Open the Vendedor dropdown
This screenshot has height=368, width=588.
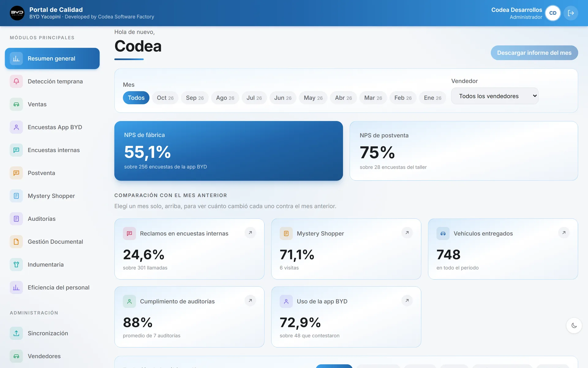[495, 96]
